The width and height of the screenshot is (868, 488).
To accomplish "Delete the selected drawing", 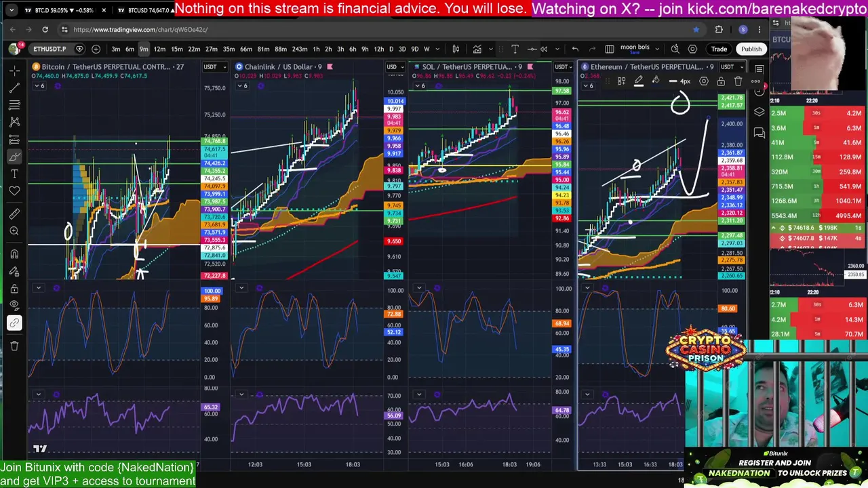I will click(738, 81).
